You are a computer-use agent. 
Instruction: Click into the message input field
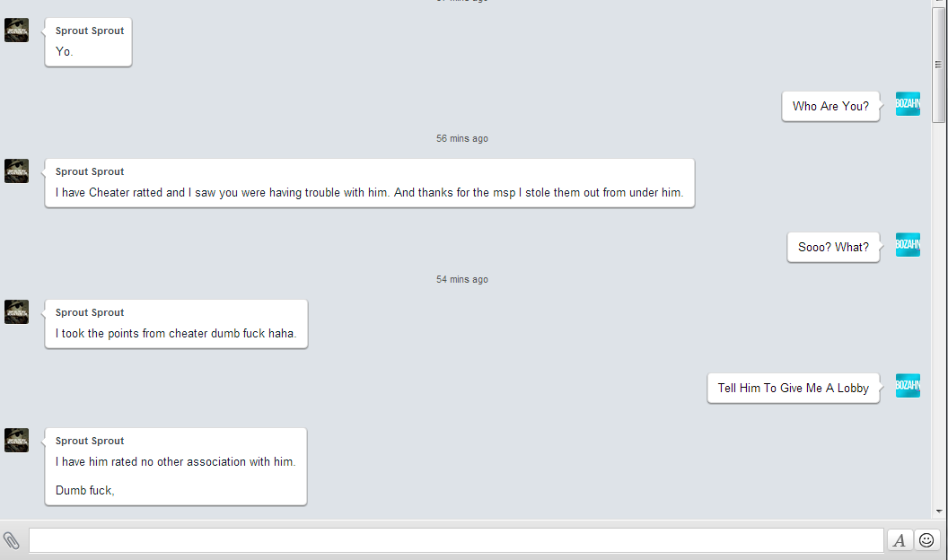point(456,540)
